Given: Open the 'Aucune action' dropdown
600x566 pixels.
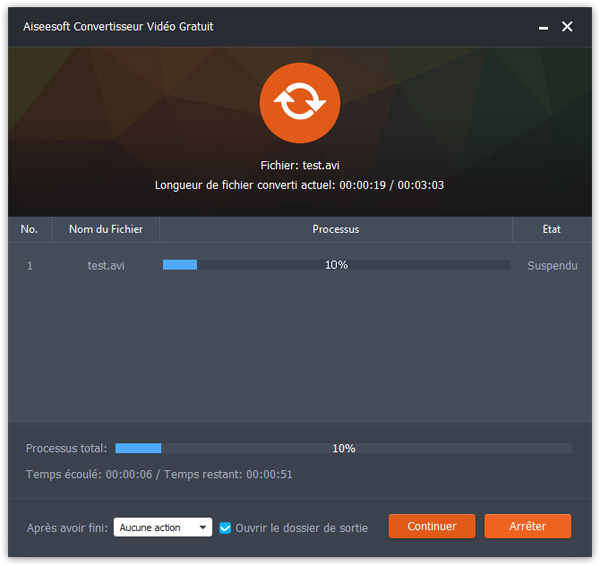Looking at the screenshot, I should [162, 527].
